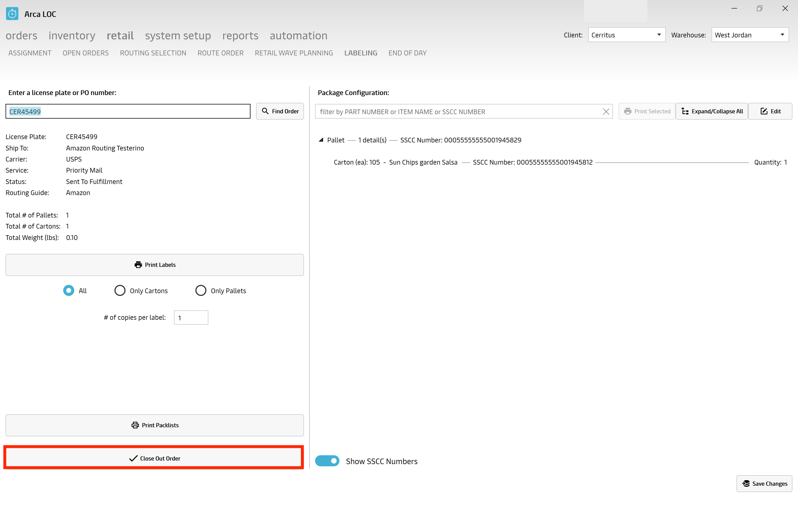Viewport: 798px width, 532px height.
Task: Click the magnifier icon in Find Order
Action: [265, 111]
